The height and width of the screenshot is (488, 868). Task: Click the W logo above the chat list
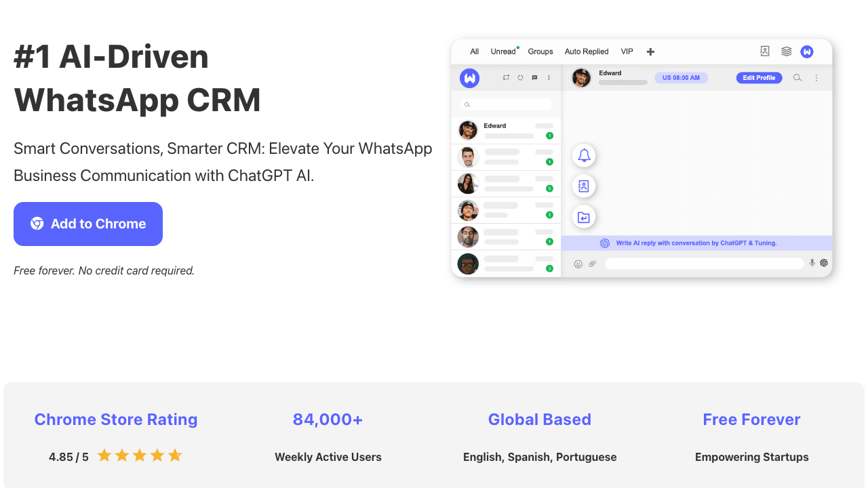(469, 78)
